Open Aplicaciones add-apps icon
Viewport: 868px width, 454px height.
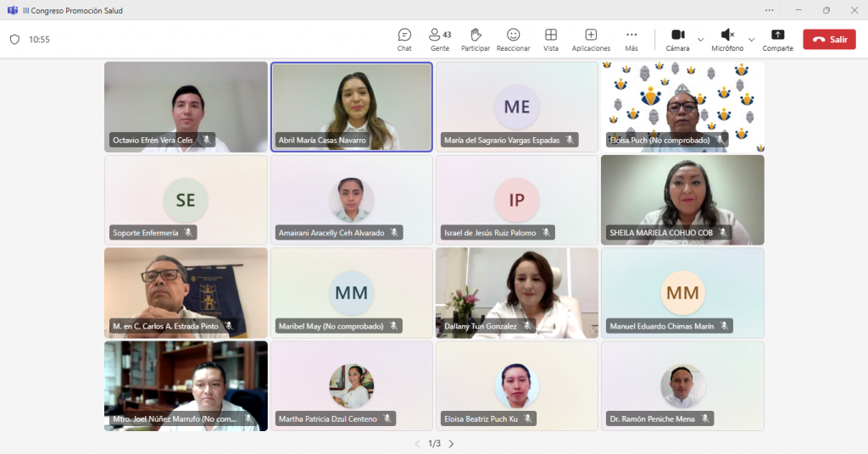pyautogui.click(x=591, y=39)
